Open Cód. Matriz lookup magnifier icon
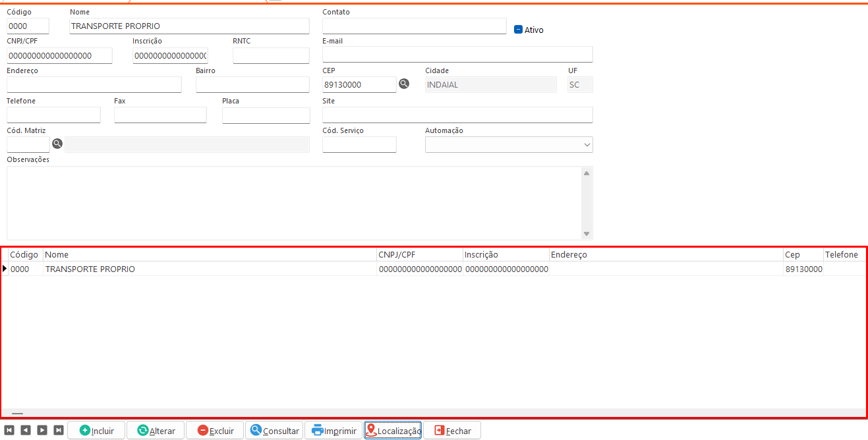Image resolution: width=868 pixels, height=440 pixels. pos(57,144)
